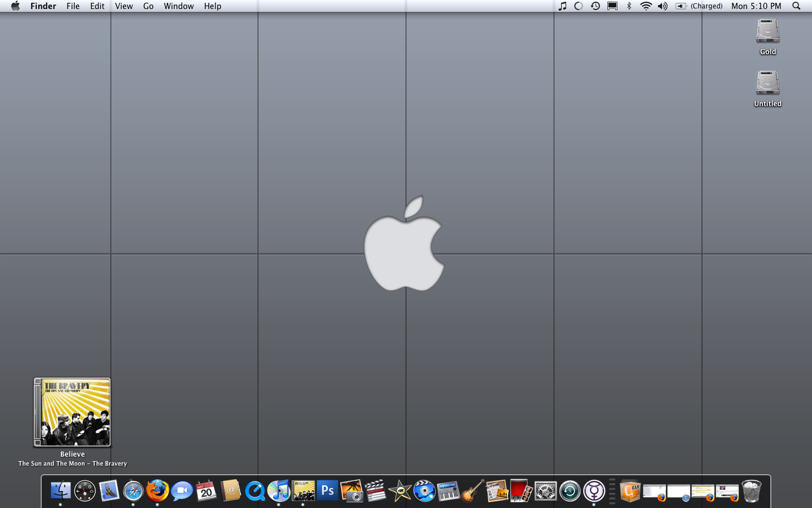This screenshot has height=508, width=812.
Task: Open the Edit menu
Action: 97,6
